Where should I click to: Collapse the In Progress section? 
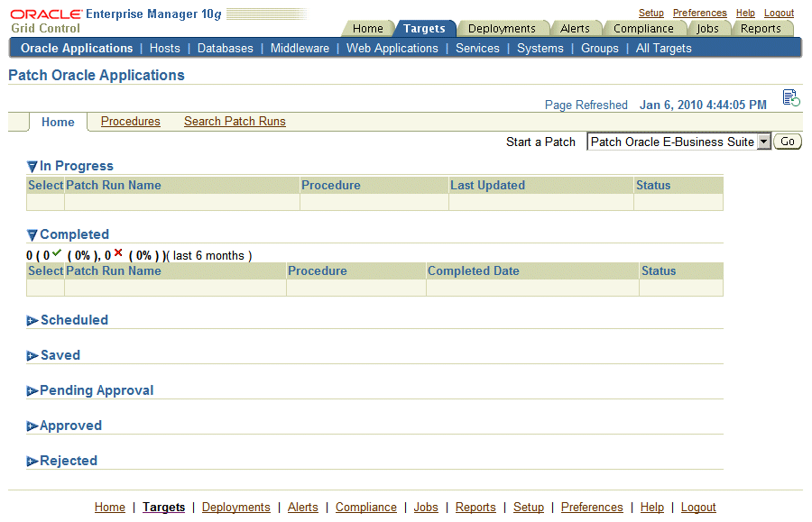pyautogui.click(x=32, y=166)
